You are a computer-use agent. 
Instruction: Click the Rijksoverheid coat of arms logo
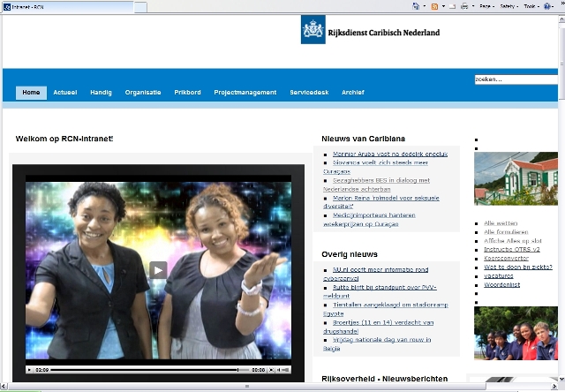[313, 29]
